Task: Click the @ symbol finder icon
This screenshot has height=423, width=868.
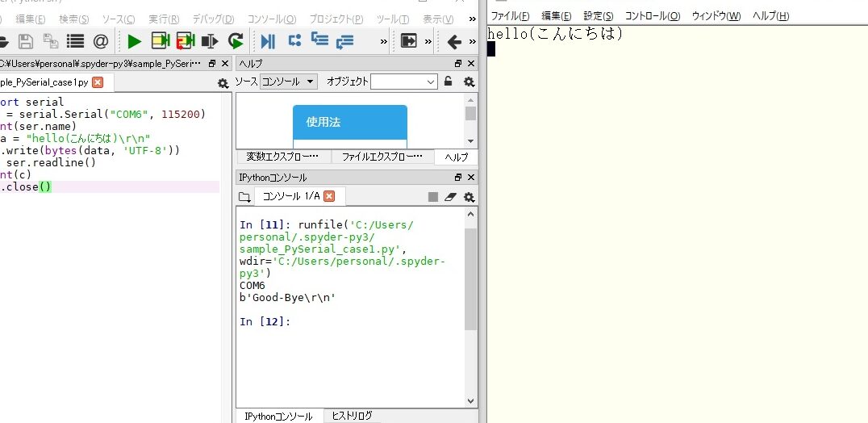Action: click(100, 41)
